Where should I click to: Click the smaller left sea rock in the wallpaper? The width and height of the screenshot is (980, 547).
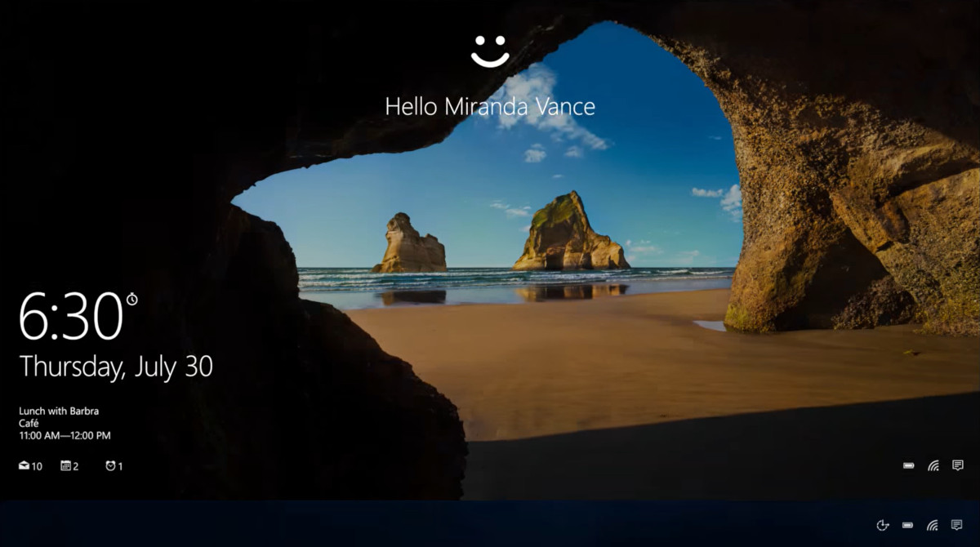409,245
